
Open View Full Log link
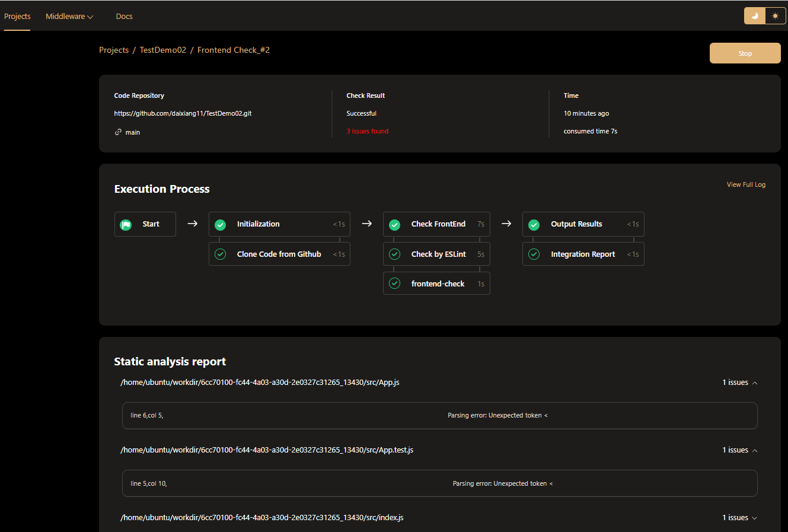click(746, 184)
